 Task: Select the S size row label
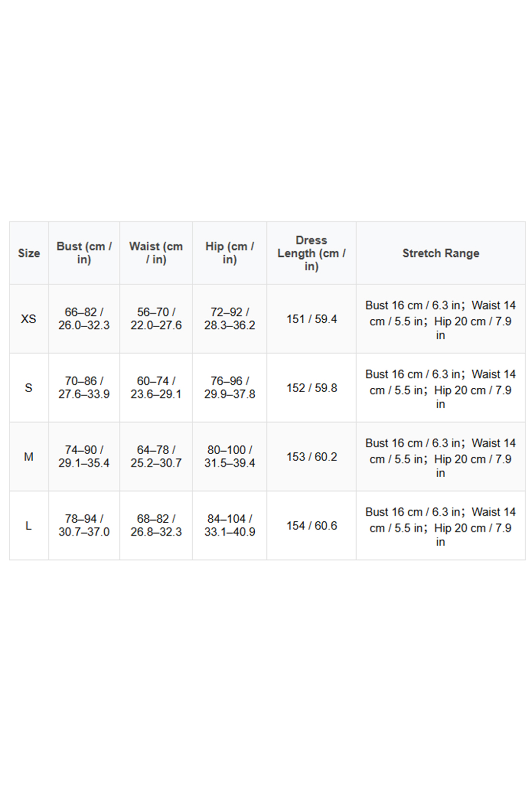click(x=29, y=388)
